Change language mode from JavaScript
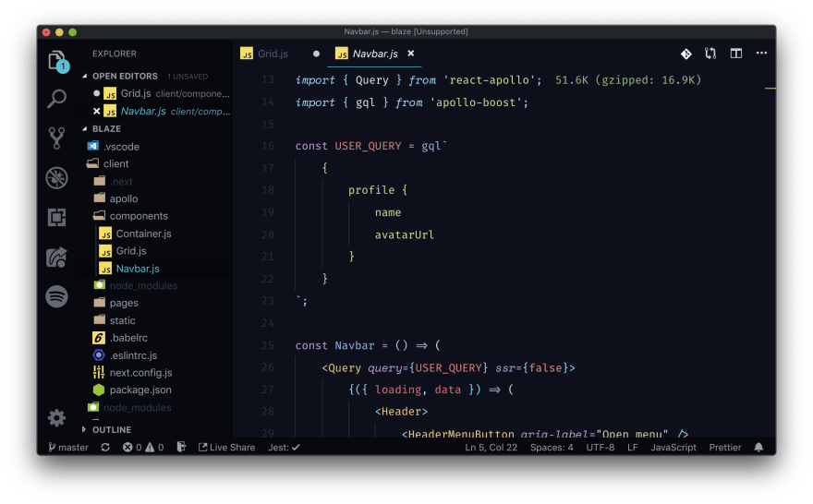Screen dimensions: 813x504 coord(673,447)
